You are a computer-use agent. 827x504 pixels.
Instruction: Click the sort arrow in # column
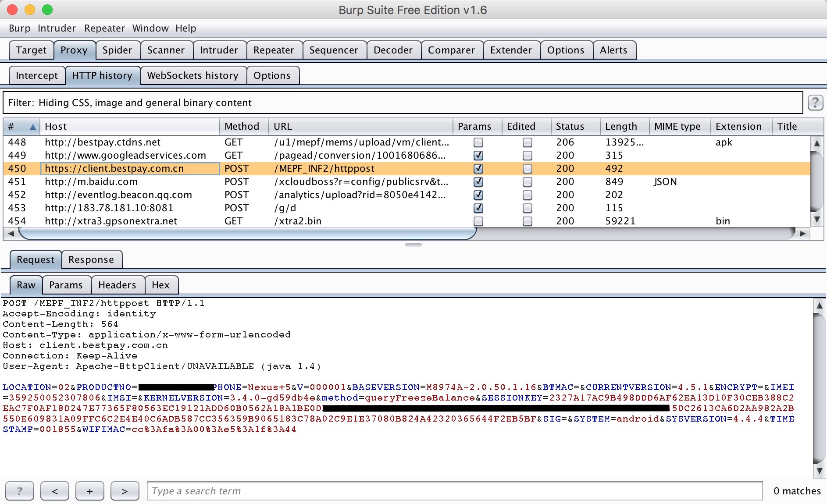tap(32, 127)
